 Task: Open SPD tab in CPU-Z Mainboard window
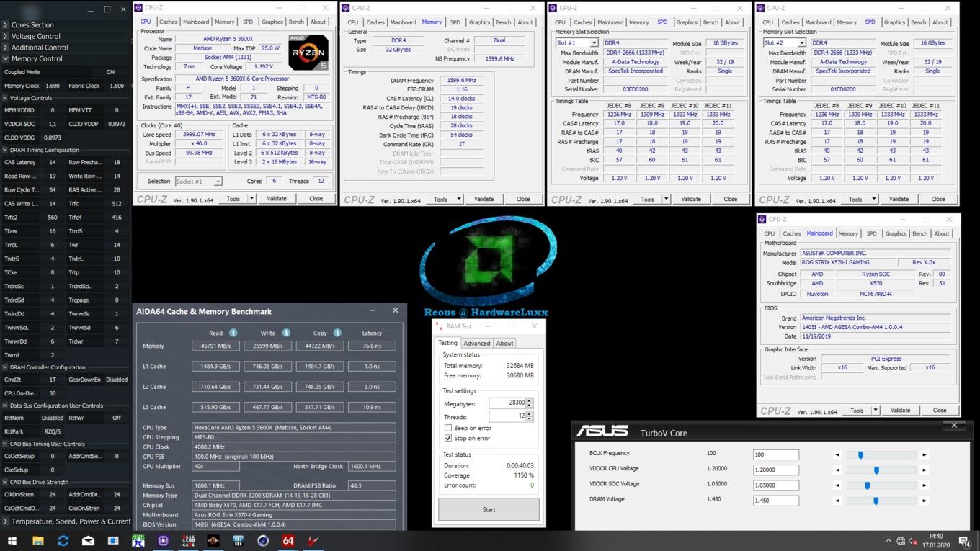click(871, 233)
